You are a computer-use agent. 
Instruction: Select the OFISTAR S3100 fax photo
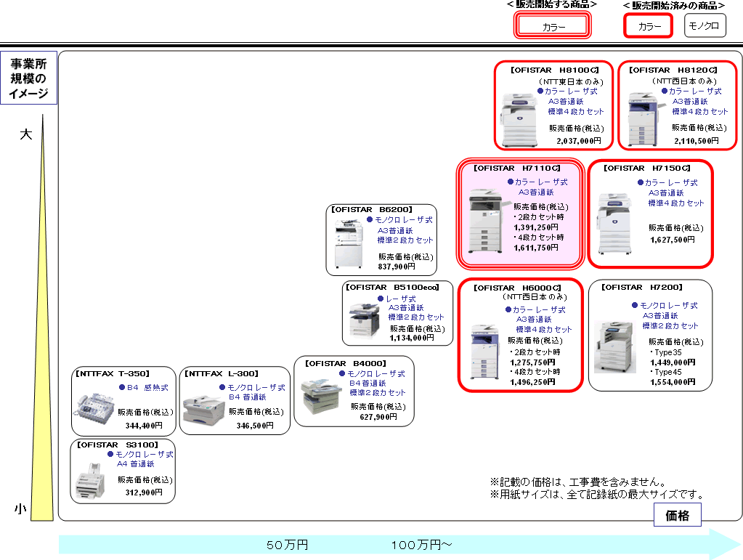(91, 481)
